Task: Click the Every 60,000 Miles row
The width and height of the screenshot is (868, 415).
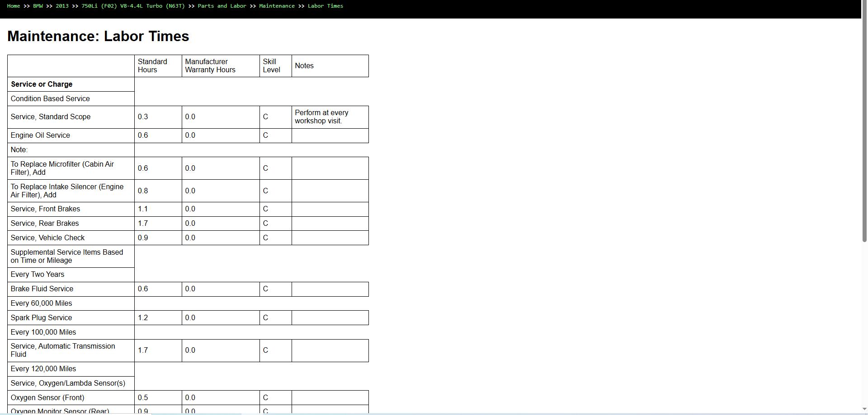Action: point(71,303)
